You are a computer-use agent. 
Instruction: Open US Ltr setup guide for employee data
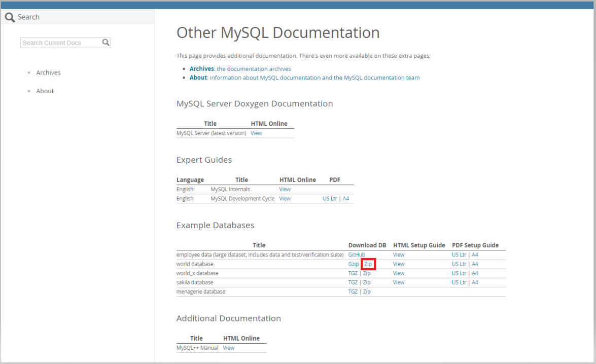coord(459,255)
